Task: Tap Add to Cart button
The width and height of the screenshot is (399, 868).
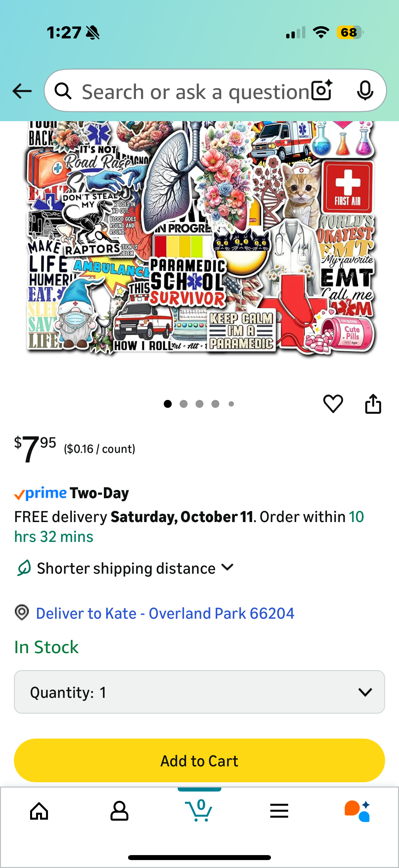Action: [x=199, y=760]
